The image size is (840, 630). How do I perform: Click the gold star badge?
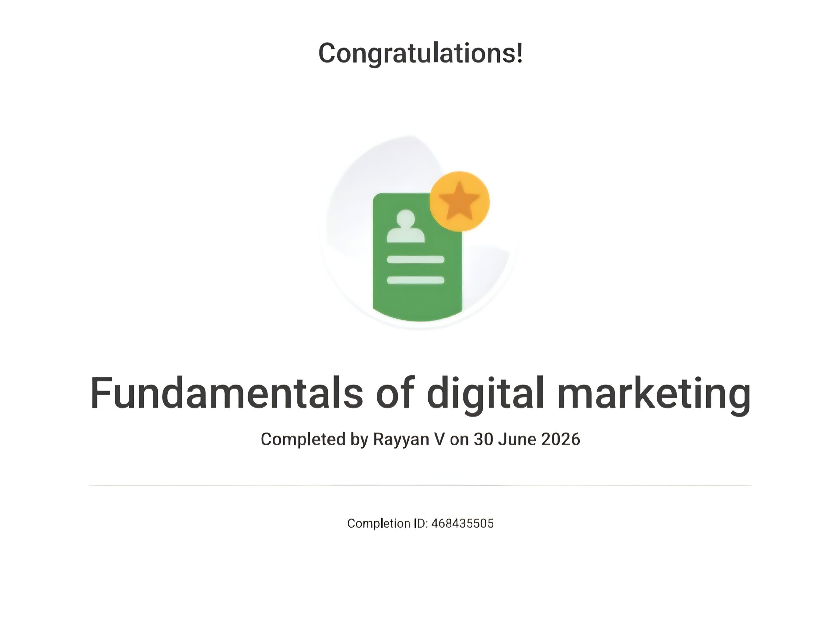(459, 201)
